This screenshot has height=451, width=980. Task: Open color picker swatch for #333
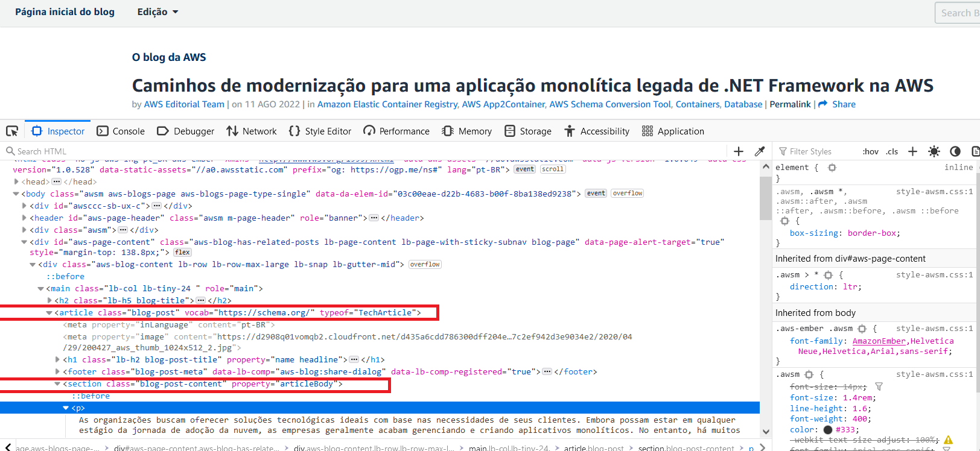828,430
